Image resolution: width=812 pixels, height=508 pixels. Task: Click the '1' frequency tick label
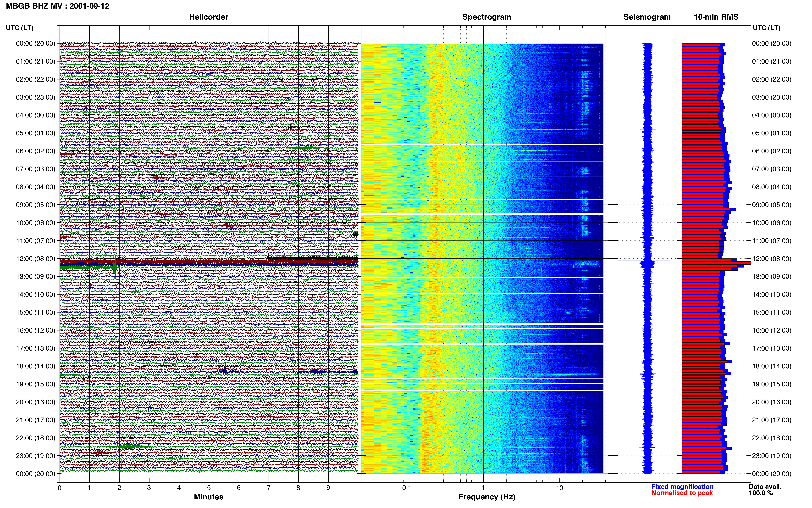(x=483, y=488)
